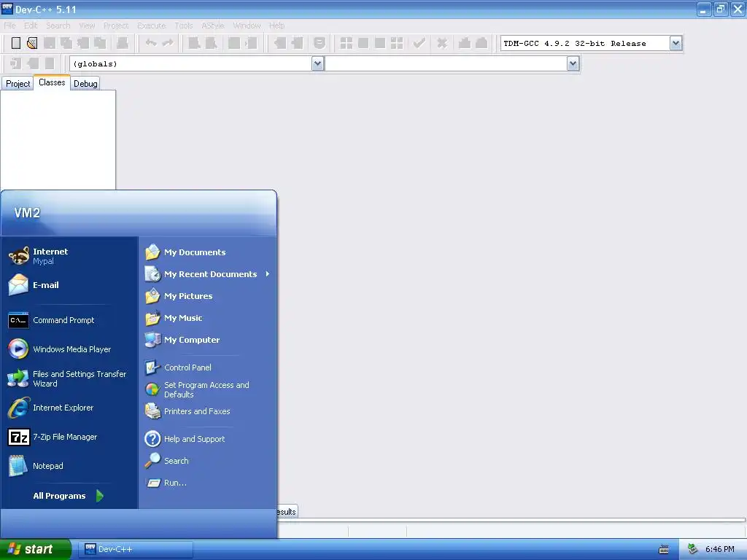Select Dev-C++ taskbar button
The height and width of the screenshot is (560, 747).
click(x=136, y=549)
